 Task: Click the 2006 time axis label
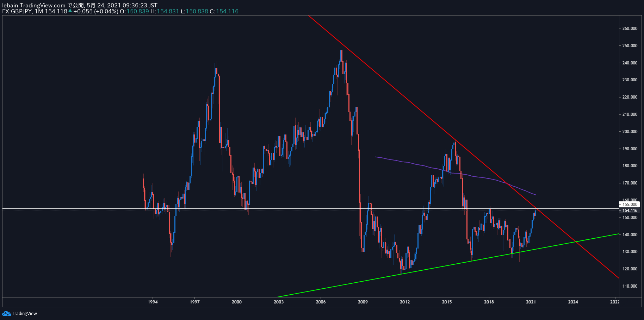[x=321, y=302]
